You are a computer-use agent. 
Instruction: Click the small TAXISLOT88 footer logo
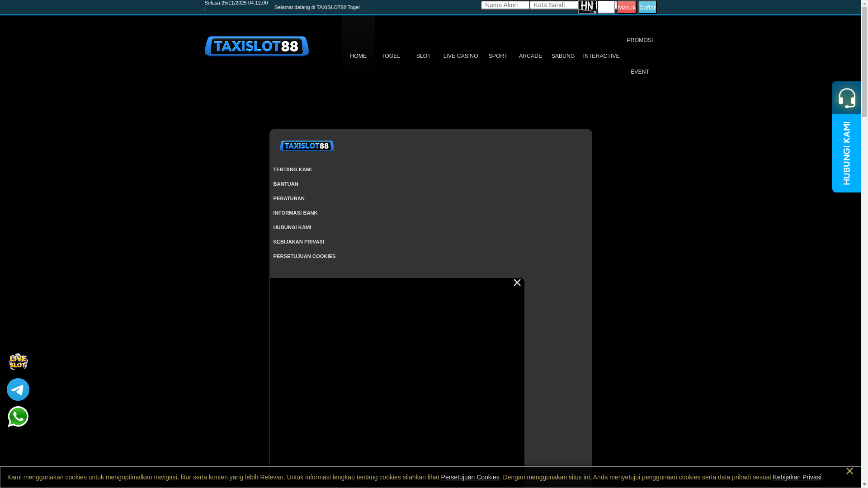point(307,145)
